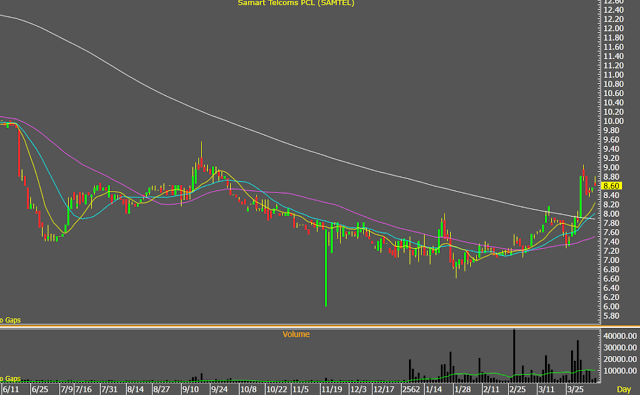This screenshot has width=640, height=395.
Task: Select the 6/25 date label
Action: tap(40, 389)
